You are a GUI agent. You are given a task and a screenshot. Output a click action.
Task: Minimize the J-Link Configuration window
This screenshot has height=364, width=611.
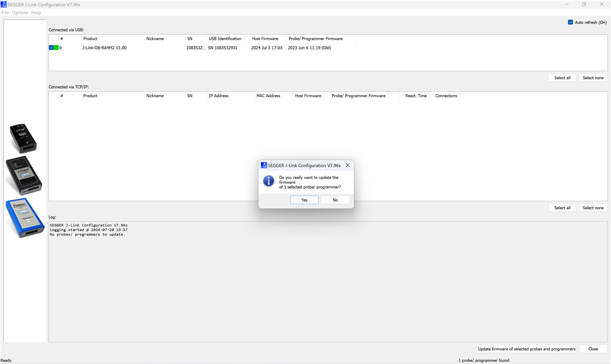tap(565, 5)
